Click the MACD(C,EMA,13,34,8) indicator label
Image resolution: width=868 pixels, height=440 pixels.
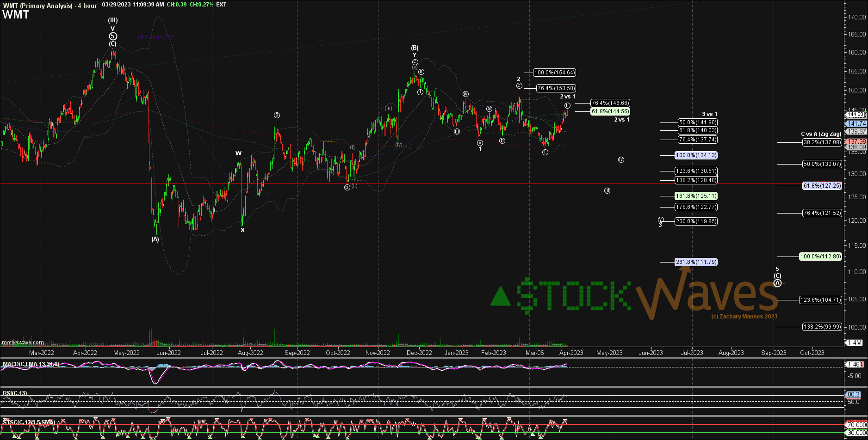[x=31, y=364]
